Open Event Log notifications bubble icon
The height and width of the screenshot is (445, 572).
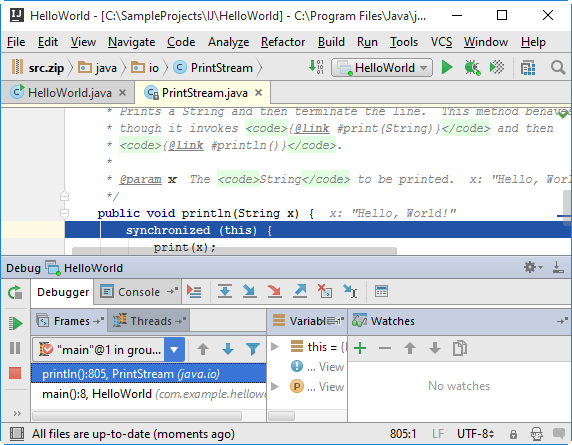[x=559, y=434]
